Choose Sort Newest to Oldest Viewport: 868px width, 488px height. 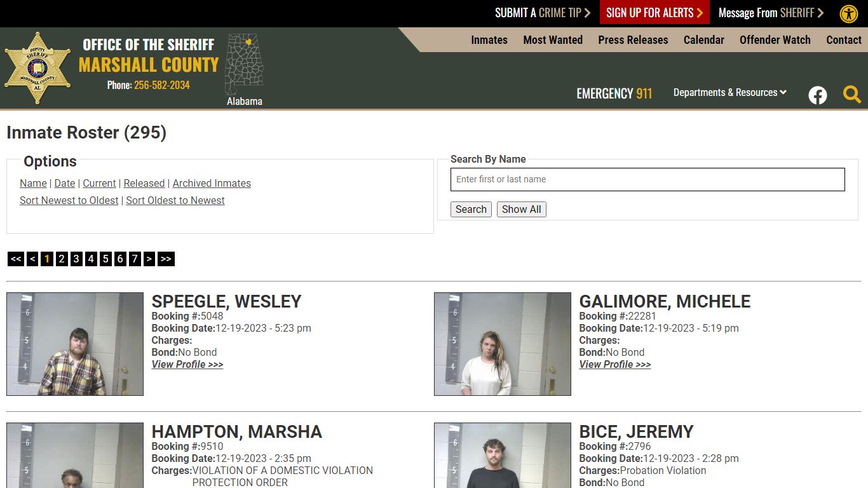pos(69,200)
